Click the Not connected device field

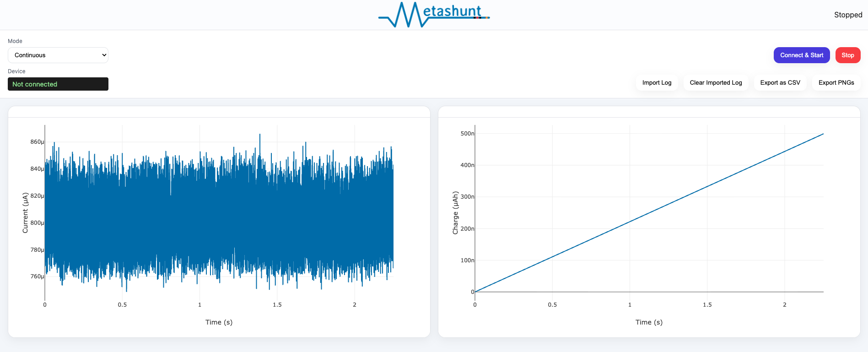[x=58, y=84]
